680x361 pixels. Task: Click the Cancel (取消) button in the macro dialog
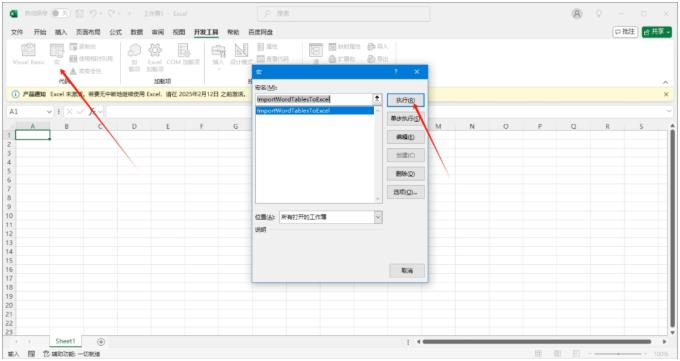point(407,271)
